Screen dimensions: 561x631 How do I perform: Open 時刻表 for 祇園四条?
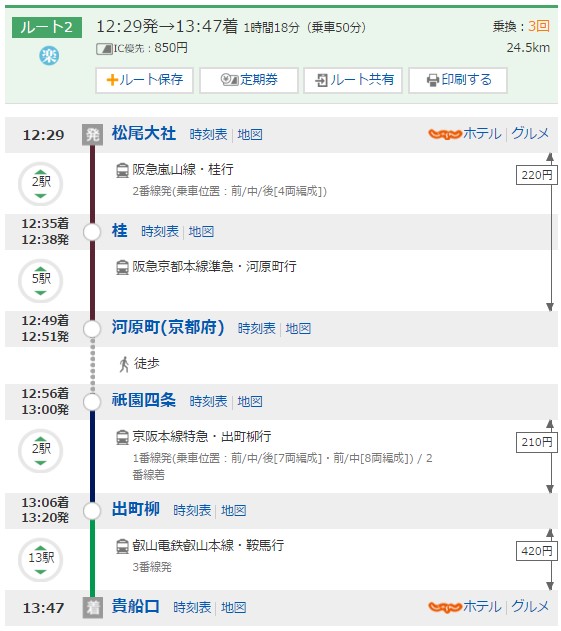pos(208,402)
